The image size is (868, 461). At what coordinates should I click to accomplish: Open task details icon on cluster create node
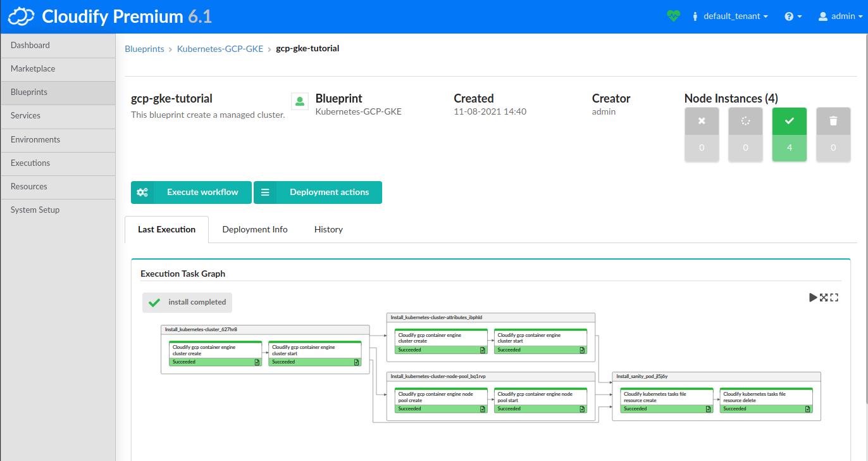click(257, 362)
